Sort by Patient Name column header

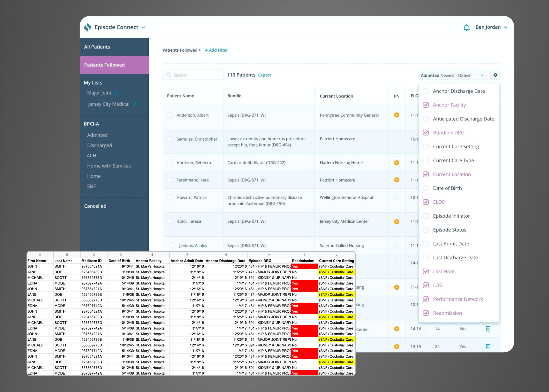[x=180, y=96]
